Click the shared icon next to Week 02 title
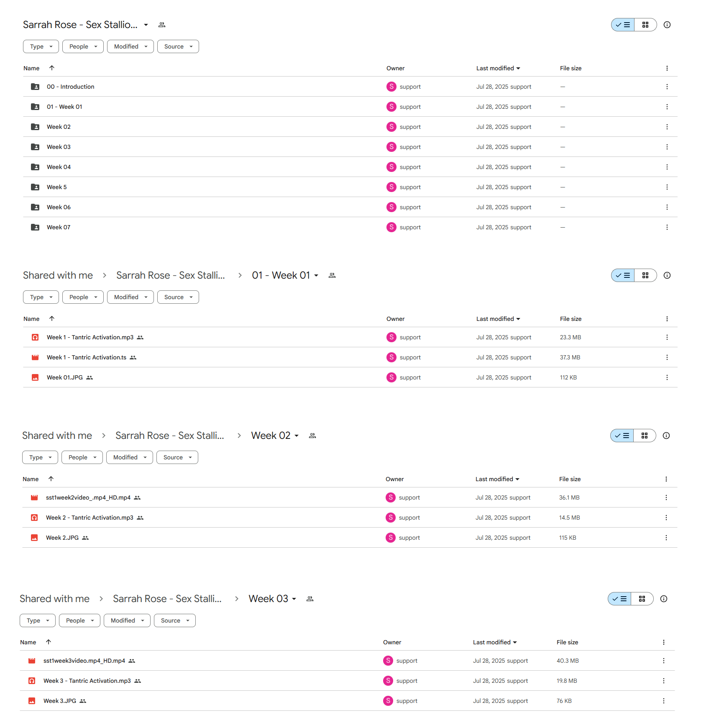701x728 pixels. coord(312,436)
